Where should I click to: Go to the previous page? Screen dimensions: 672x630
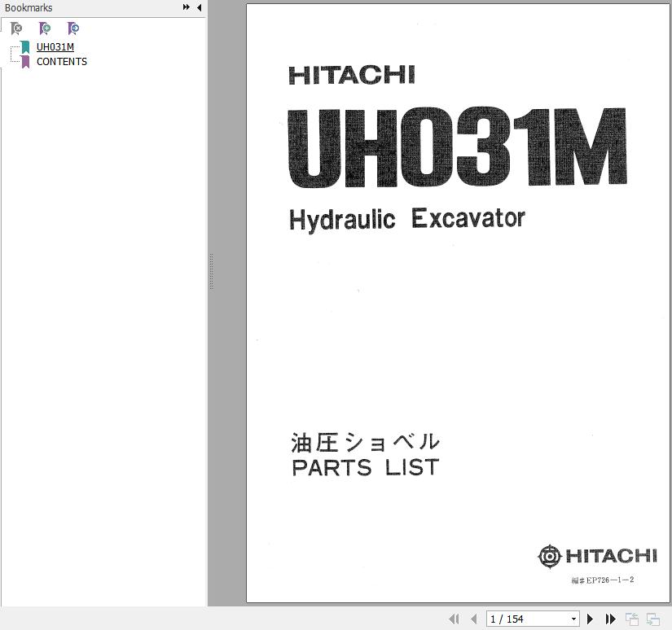click(x=474, y=619)
